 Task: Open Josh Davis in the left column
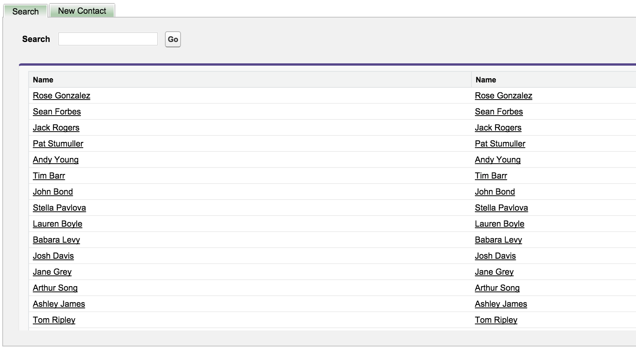pos(53,256)
